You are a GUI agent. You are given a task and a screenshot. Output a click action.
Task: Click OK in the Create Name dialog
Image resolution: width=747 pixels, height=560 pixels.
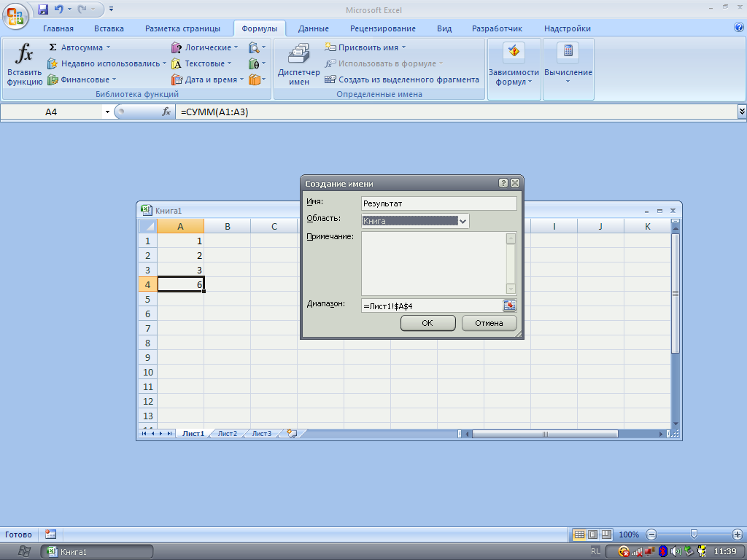tap(427, 323)
